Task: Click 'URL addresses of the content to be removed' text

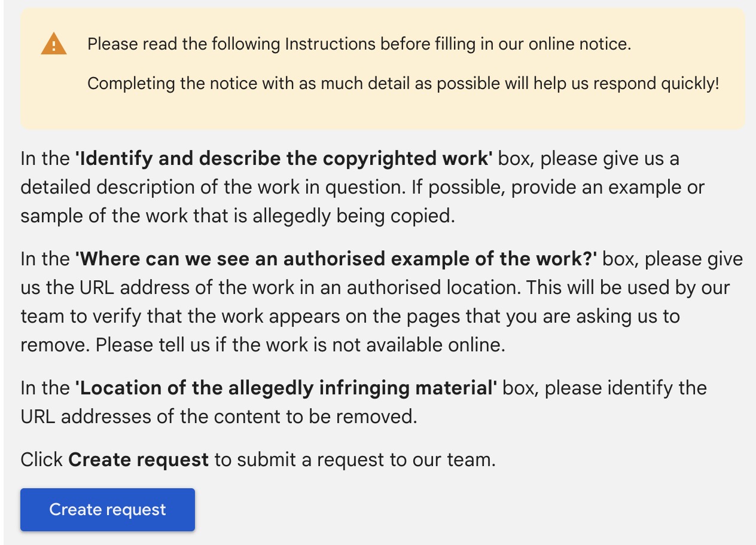Action: click(219, 417)
